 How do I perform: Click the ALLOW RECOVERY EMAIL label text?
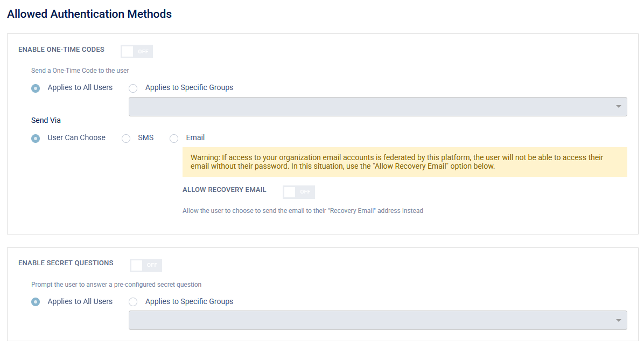224,190
